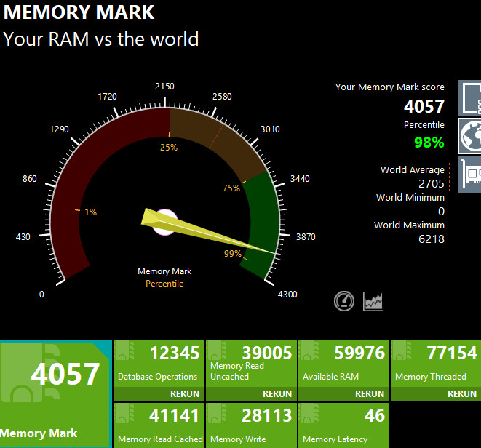This screenshot has height=448, width=481.
Task: Click the orange Percentile label under the gauge
Action: point(164,284)
